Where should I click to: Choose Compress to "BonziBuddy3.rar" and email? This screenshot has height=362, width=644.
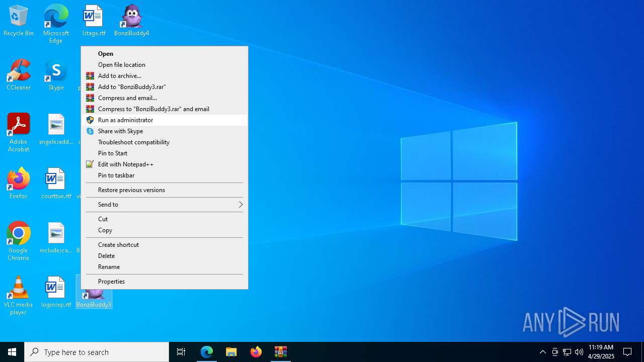click(165, 109)
